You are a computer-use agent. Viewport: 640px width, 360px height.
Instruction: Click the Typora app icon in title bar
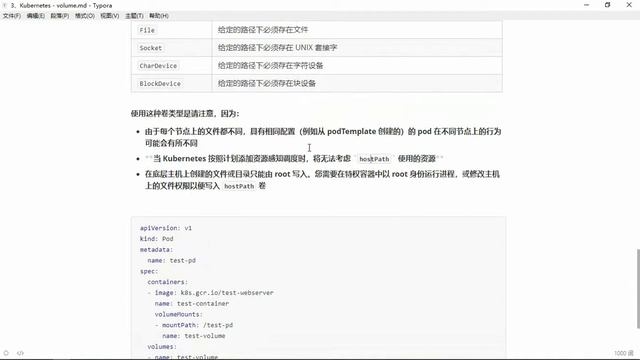click(5, 5)
